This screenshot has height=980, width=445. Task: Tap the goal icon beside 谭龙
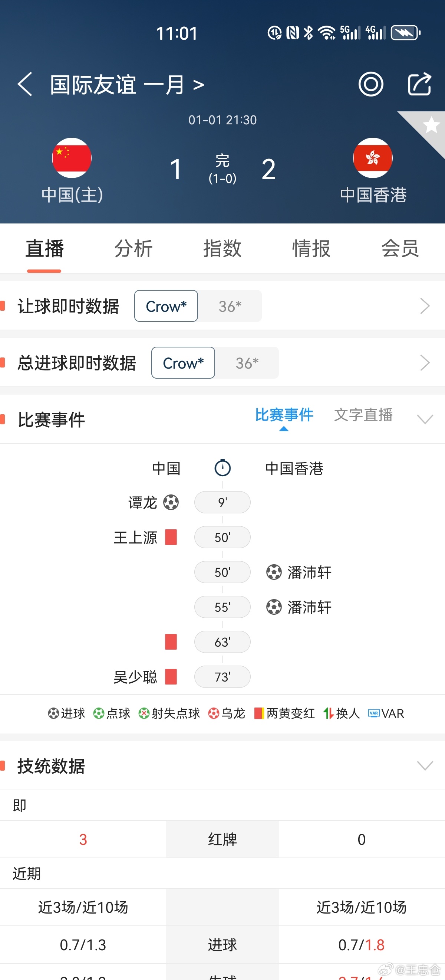click(x=171, y=502)
